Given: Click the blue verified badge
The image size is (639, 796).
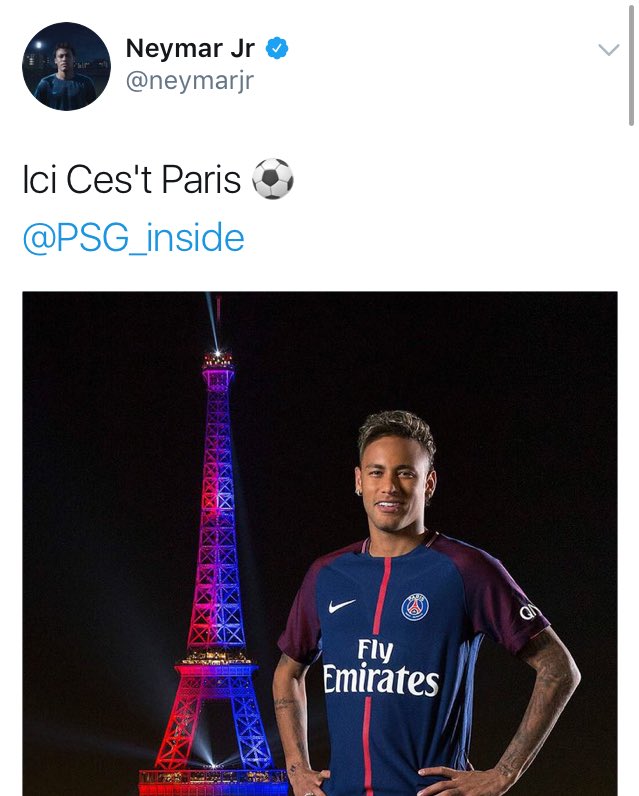Looking at the screenshot, I should click(277, 48).
